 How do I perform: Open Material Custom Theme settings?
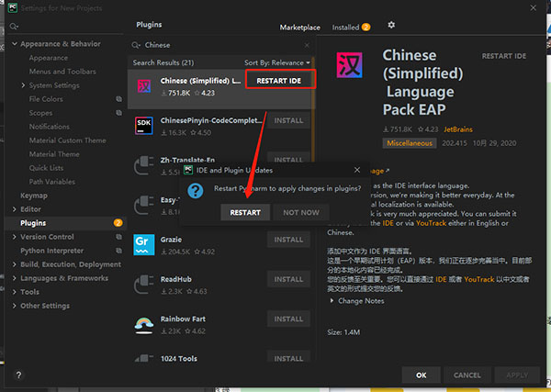[67, 140]
